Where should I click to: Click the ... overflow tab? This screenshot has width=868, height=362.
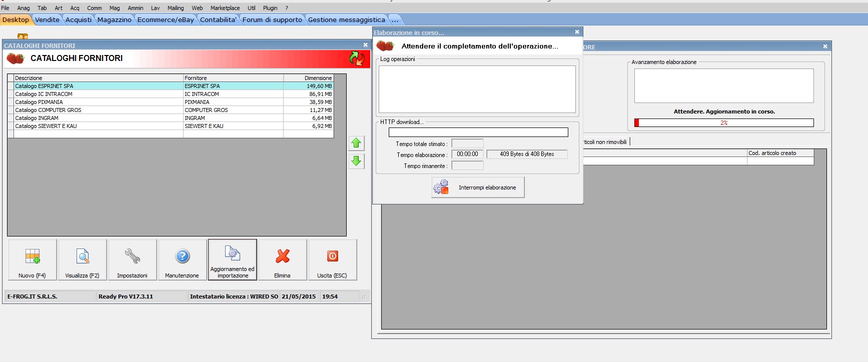[x=395, y=20]
